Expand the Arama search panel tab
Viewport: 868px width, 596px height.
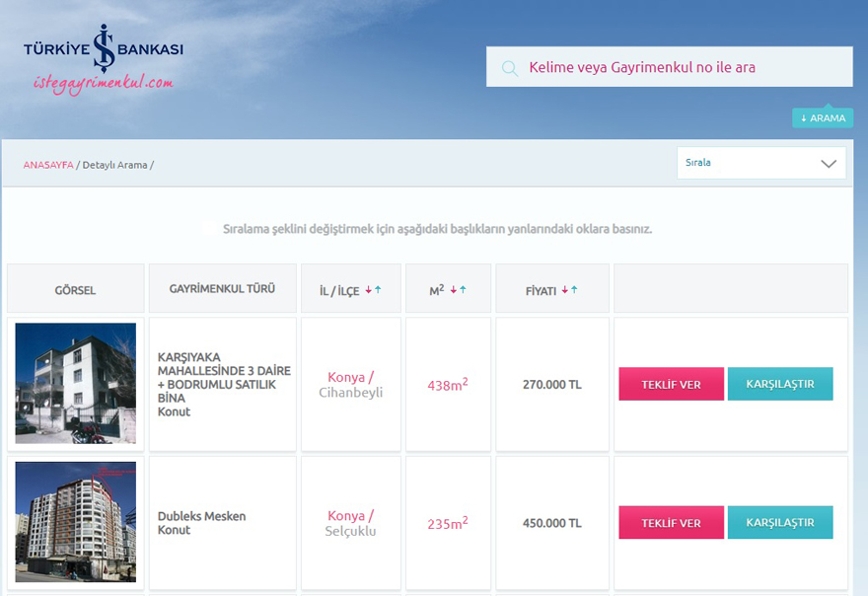pyautogui.click(x=823, y=118)
